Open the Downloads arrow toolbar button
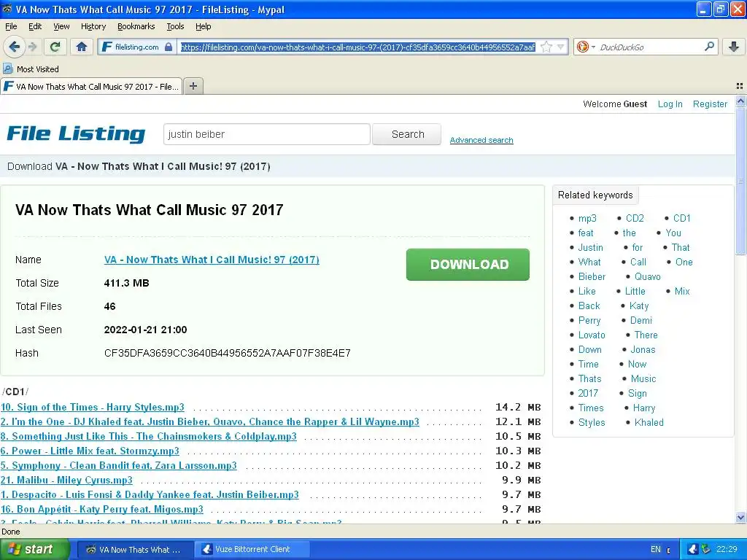747x560 pixels. tap(734, 47)
